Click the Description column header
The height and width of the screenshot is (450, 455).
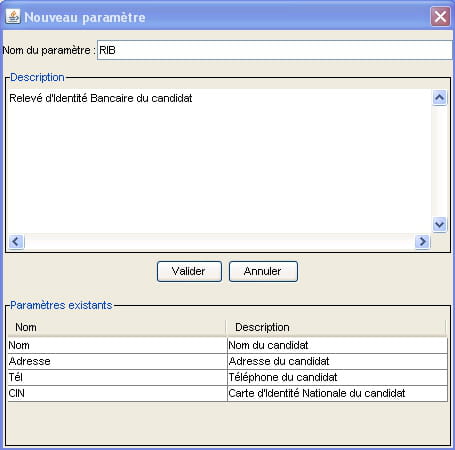(336, 327)
